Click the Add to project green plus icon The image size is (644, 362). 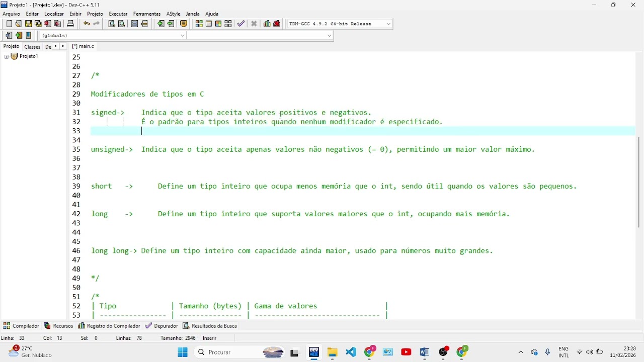coord(161,24)
